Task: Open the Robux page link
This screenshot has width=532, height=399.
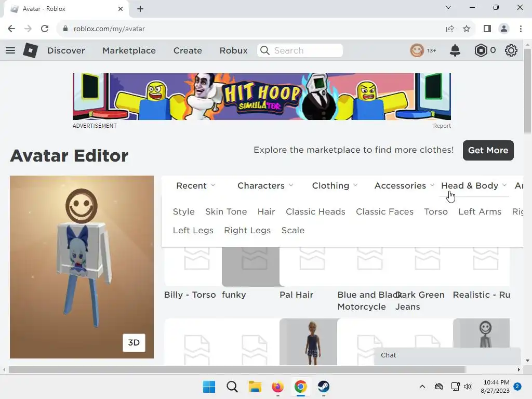Action: coord(233,50)
